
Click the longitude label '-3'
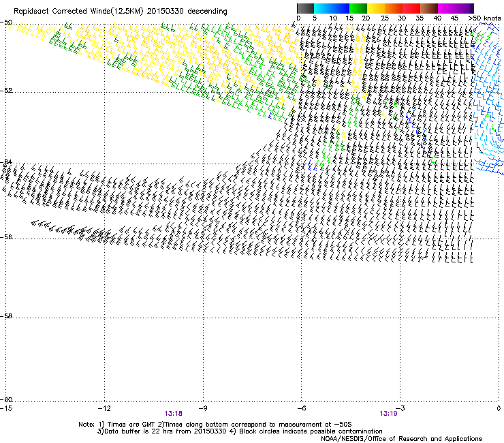pos(400,408)
